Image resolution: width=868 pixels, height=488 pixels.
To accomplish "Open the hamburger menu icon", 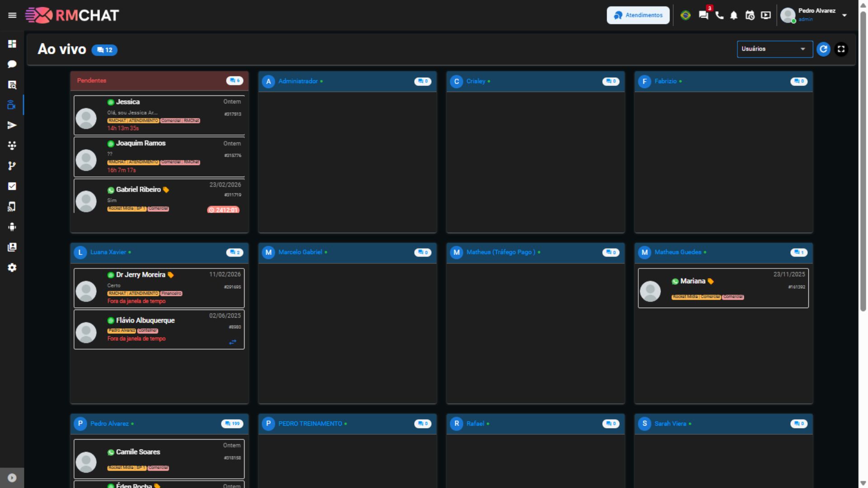I will [12, 15].
